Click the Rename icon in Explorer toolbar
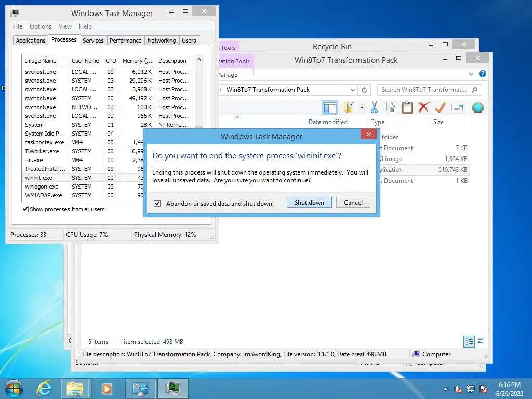 457,108
